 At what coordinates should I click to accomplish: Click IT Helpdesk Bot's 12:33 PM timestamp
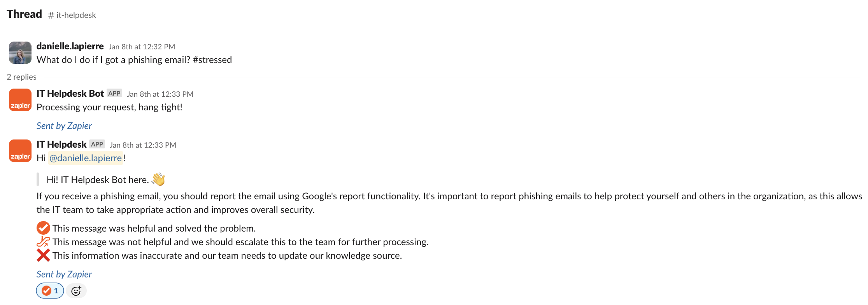point(160,94)
